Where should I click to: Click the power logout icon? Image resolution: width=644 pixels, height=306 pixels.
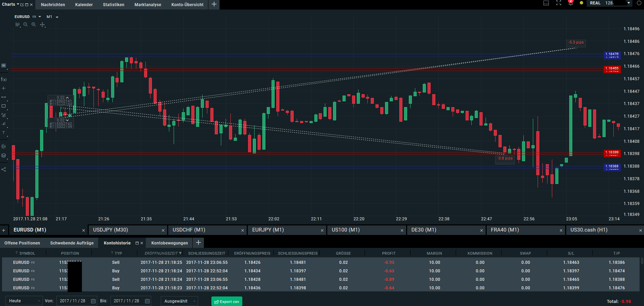tap(639, 3)
